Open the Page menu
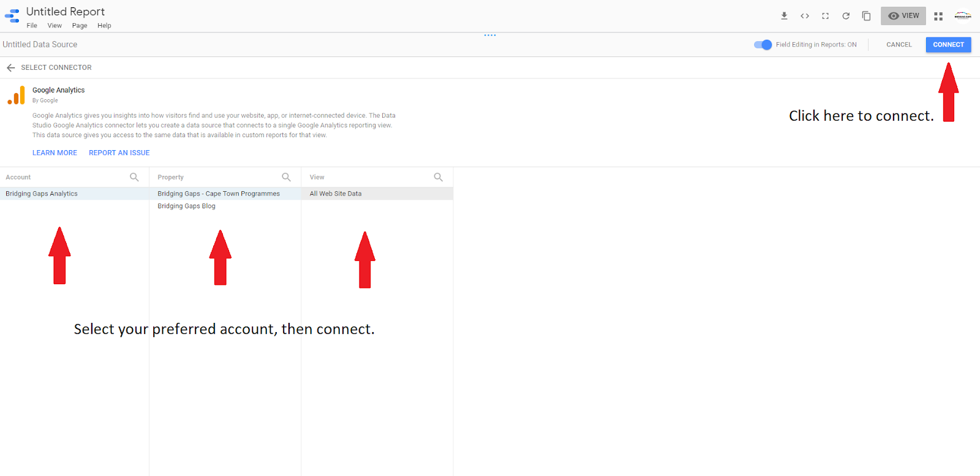Image resolution: width=980 pixels, height=476 pixels. (80, 26)
